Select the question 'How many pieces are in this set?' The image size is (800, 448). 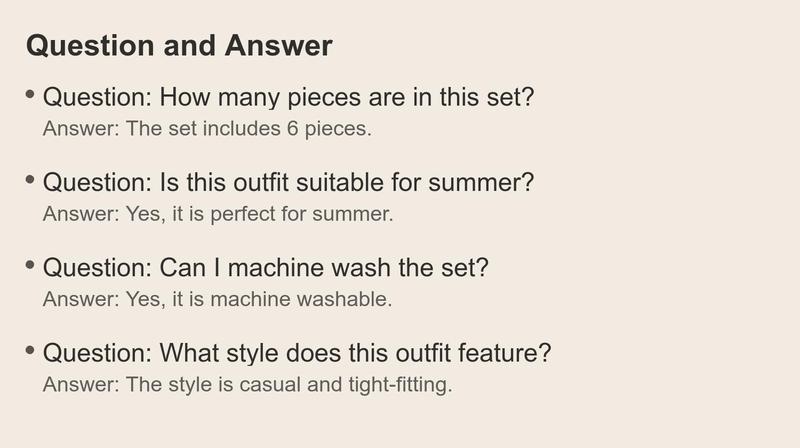[288, 97]
